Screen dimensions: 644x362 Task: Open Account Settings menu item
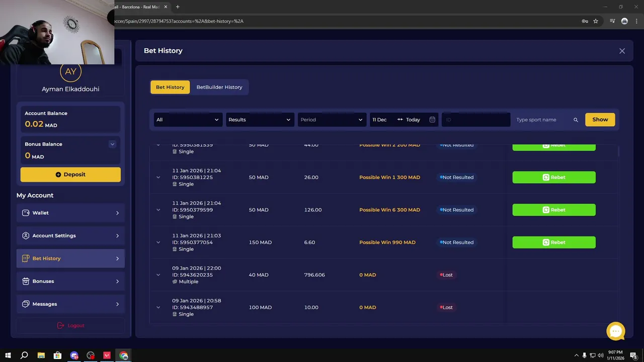click(70, 235)
